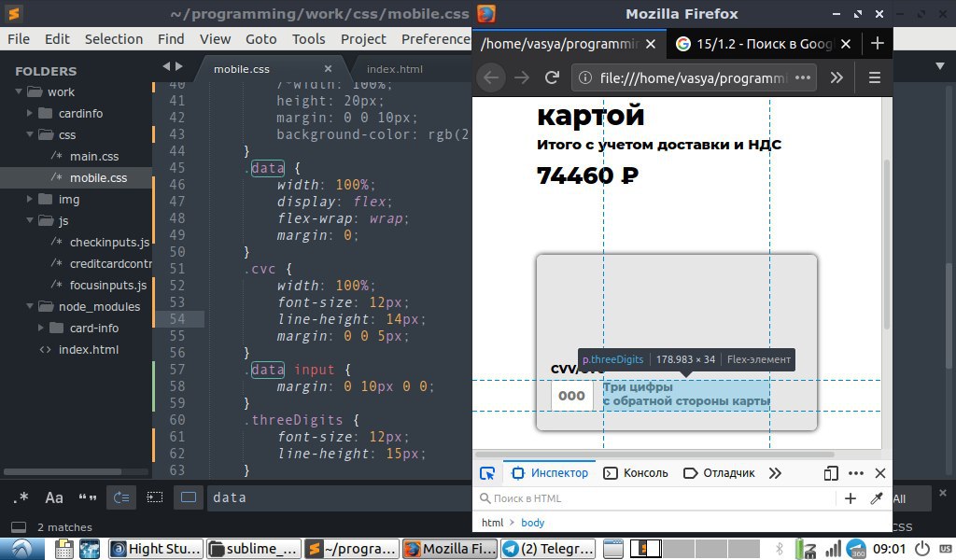Expand the card-info folder
This screenshot has height=560, width=956.
40,328
